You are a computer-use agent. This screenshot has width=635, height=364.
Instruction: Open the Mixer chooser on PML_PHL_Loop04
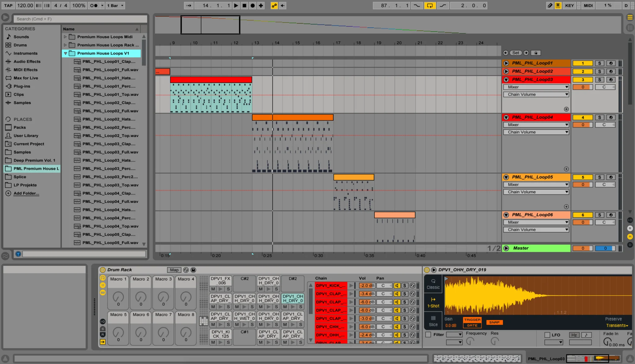pyautogui.click(x=536, y=125)
